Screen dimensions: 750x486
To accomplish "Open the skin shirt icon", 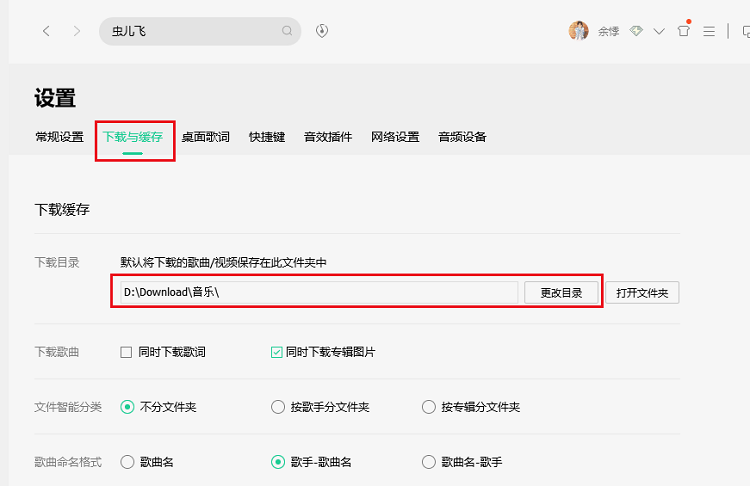I will pyautogui.click(x=684, y=31).
